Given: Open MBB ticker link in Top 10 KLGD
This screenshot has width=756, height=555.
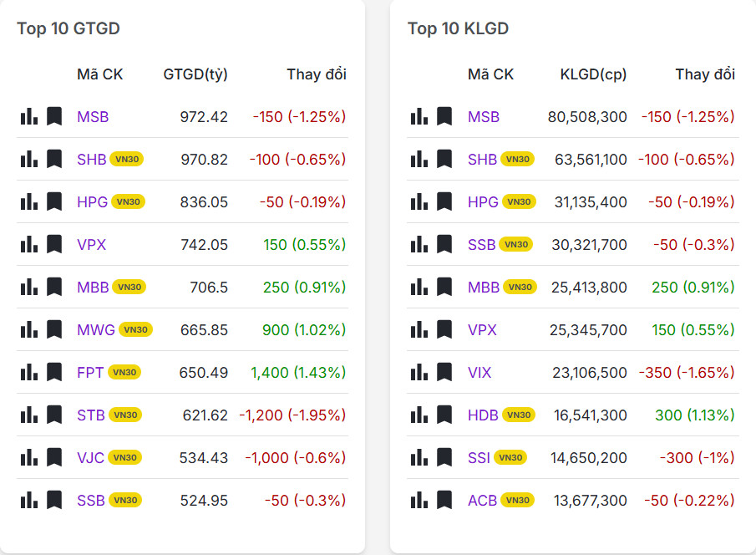Looking at the screenshot, I should pyautogui.click(x=483, y=287).
